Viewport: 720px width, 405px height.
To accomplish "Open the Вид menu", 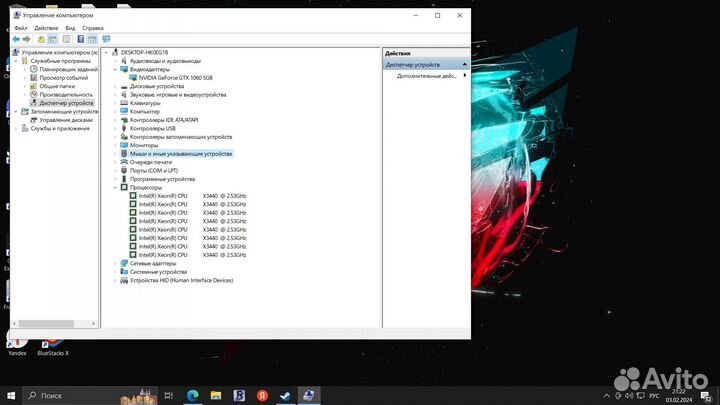I will pyautogui.click(x=70, y=28).
